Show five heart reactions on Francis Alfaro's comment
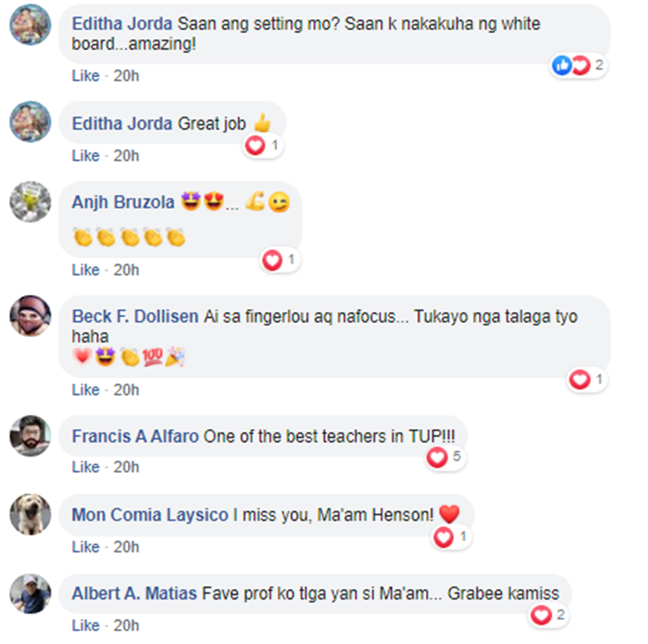Viewport: 648px width, 644px height. click(x=445, y=456)
